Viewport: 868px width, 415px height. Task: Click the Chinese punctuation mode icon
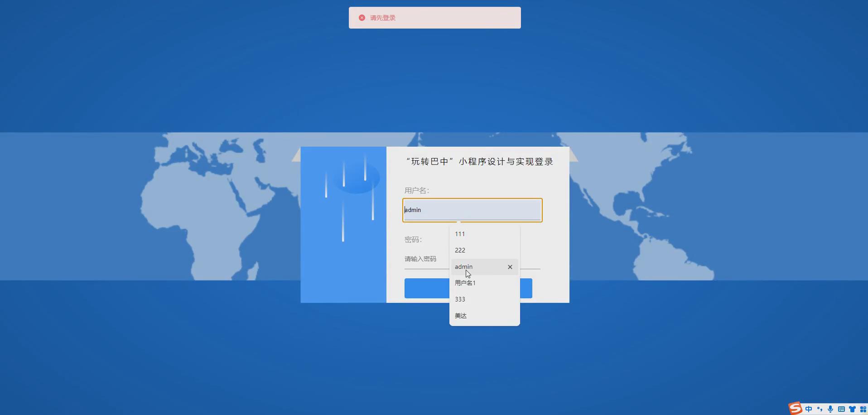(819, 409)
